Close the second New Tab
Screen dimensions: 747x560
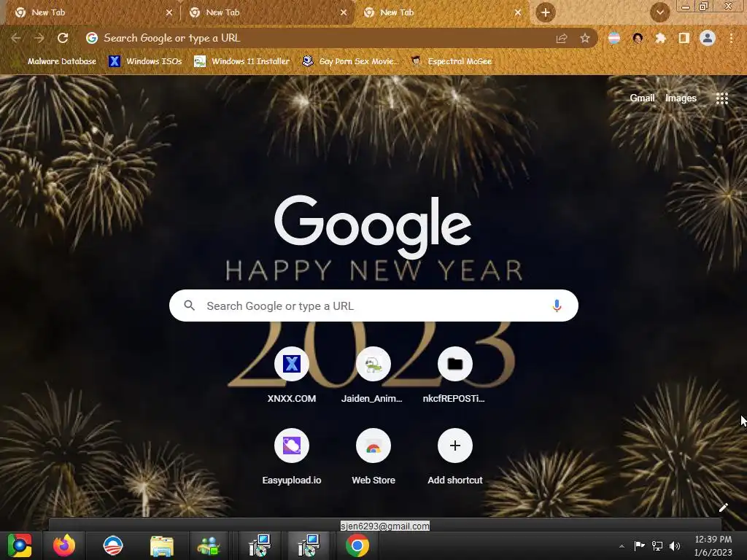(x=344, y=12)
